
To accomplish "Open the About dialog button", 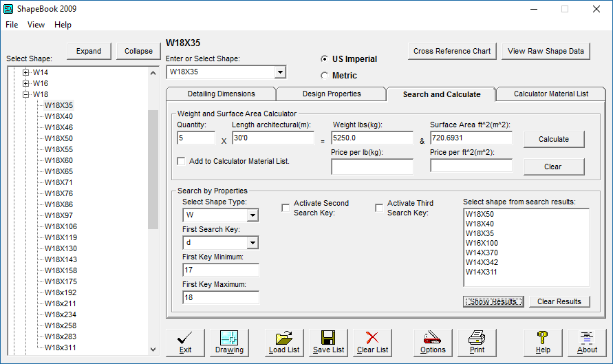I will 587,343.
